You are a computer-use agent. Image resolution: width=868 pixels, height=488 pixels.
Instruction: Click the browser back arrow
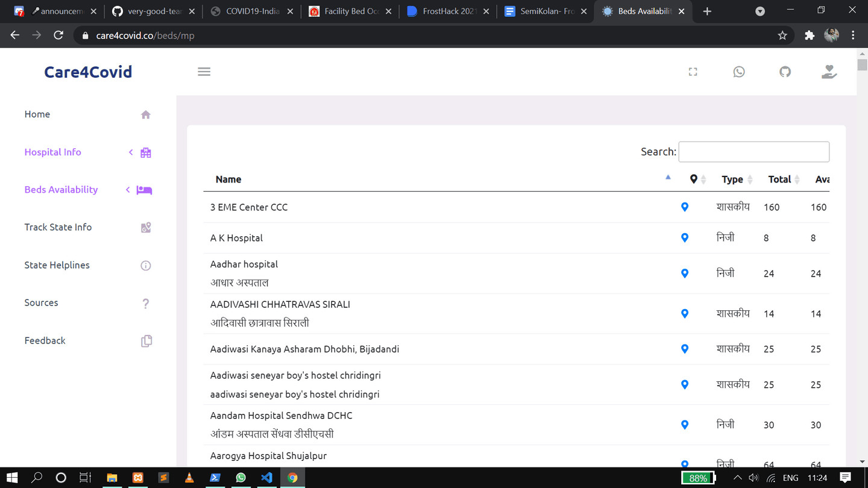click(15, 35)
